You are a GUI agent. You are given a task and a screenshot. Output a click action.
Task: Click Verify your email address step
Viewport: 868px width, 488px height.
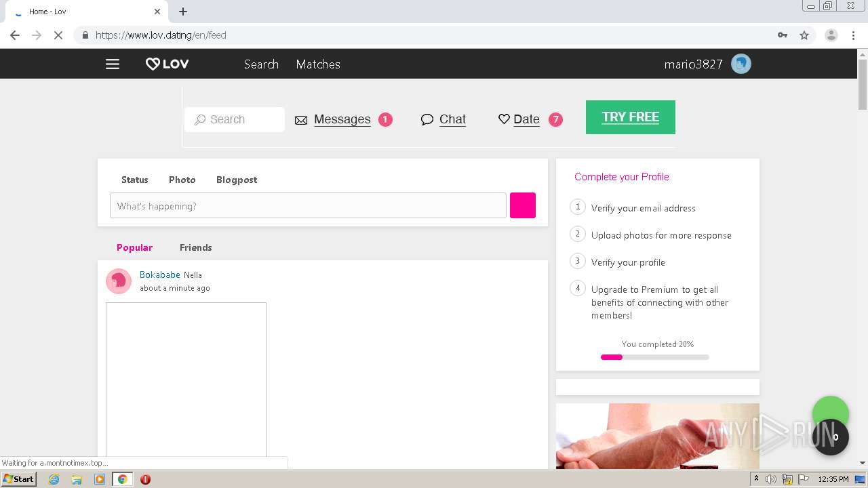644,208
